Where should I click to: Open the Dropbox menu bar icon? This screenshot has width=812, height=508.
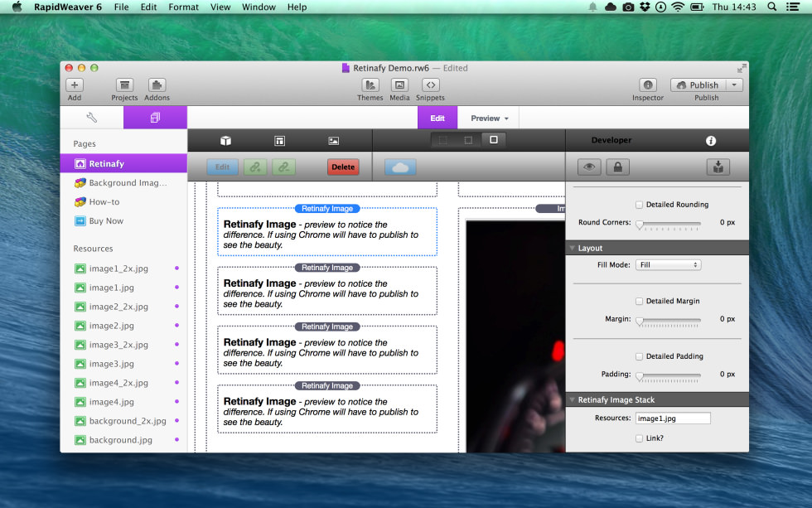tap(645, 7)
